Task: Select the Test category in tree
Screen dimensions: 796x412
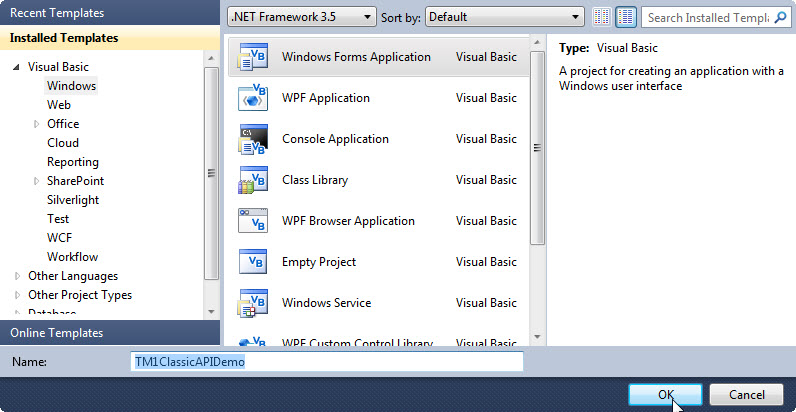Action: coord(58,219)
